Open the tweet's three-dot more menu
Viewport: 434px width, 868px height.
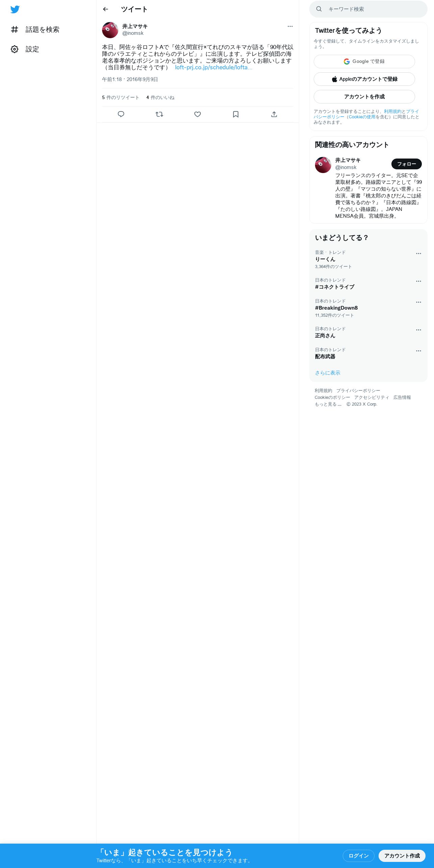click(290, 26)
